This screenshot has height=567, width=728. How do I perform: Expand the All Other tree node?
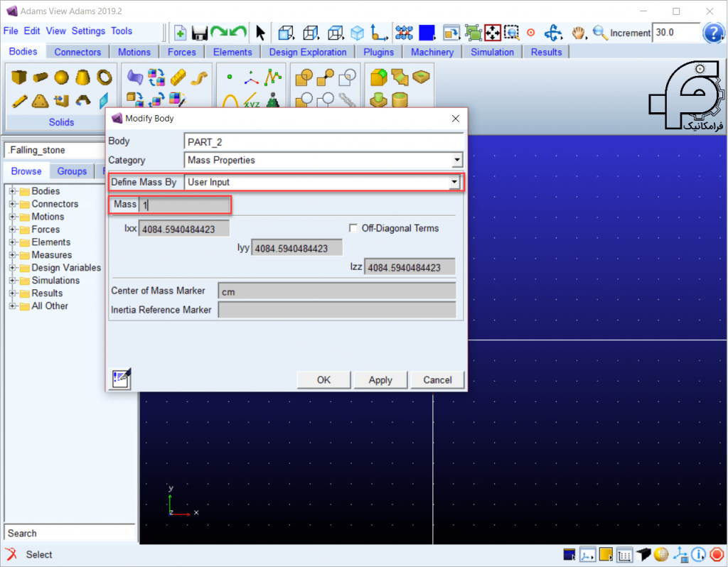tap(13, 306)
